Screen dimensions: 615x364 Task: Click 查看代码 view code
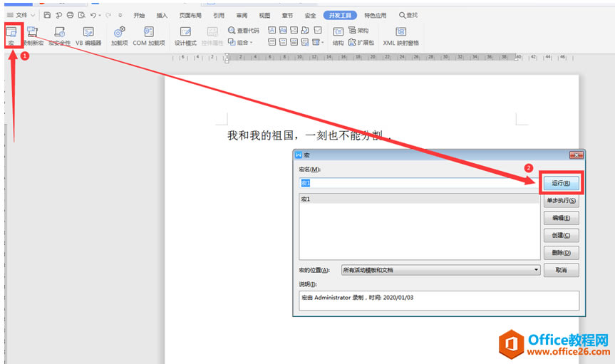[x=244, y=30]
